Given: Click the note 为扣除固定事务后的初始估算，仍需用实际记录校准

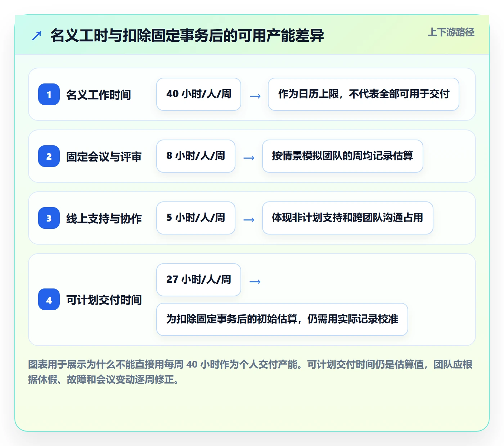Looking at the screenshot, I should [x=282, y=319].
